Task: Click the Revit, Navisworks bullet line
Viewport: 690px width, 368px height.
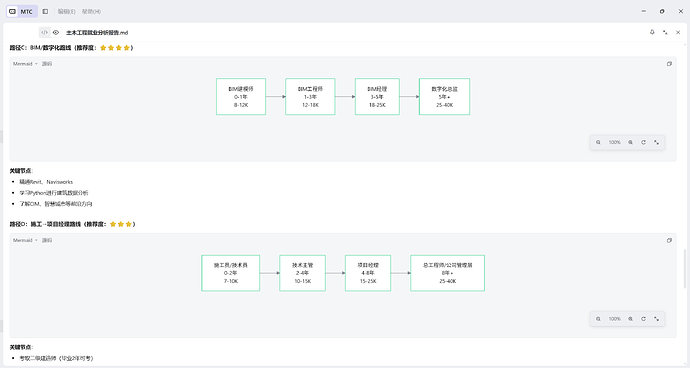Action: pos(46,182)
